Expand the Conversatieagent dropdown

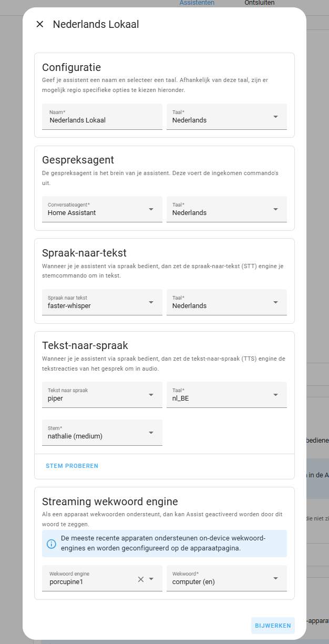point(102,209)
